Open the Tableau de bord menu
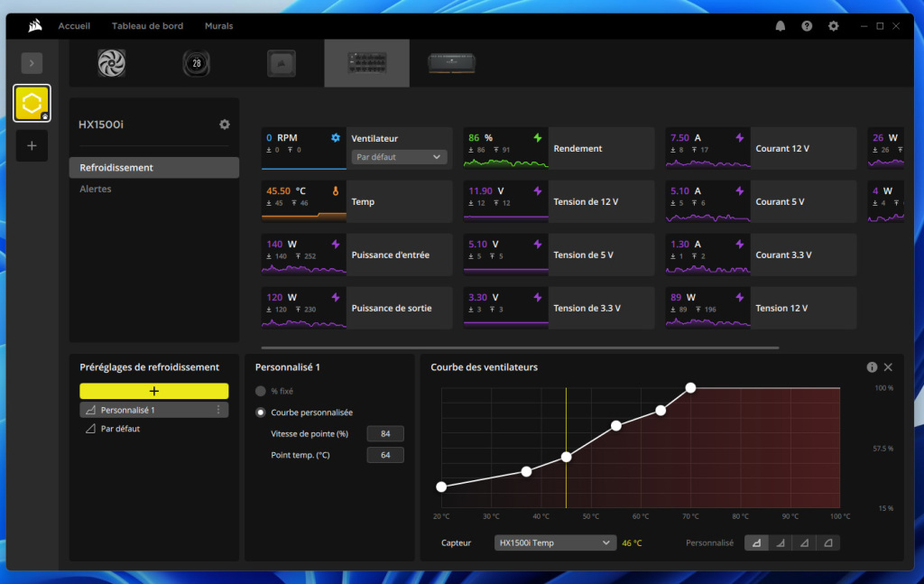The image size is (924, 584). 147,25
